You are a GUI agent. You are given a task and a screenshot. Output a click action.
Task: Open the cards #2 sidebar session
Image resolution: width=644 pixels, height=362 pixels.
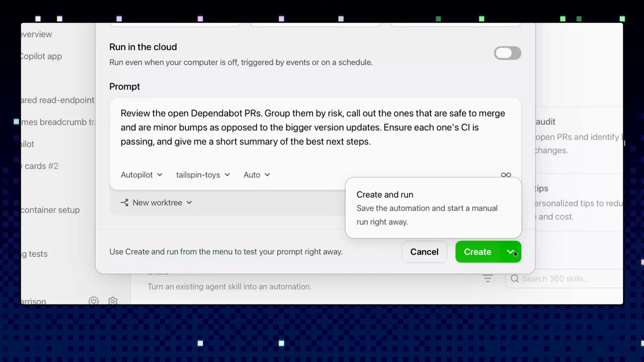click(40, 166)
